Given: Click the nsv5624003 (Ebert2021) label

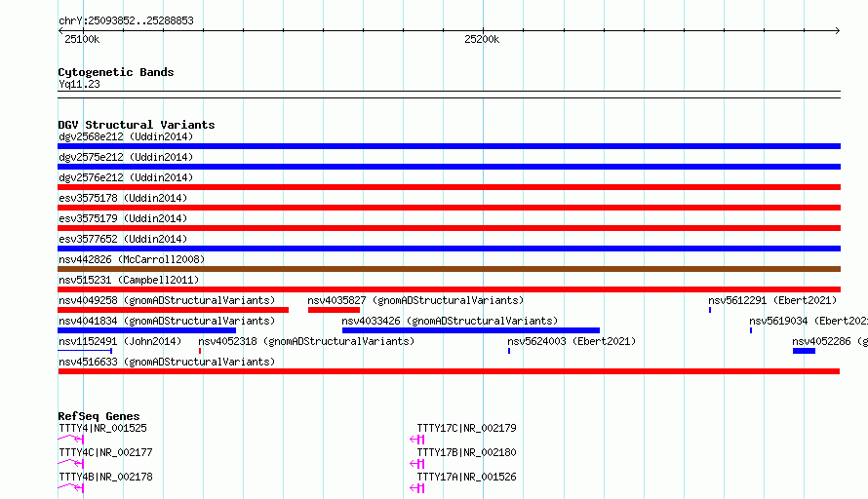Looking at the screenshot, I should point(572,341).
